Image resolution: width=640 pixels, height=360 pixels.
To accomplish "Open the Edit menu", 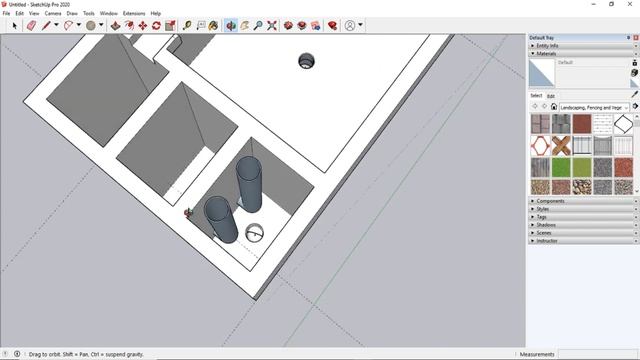I will 20,13.
